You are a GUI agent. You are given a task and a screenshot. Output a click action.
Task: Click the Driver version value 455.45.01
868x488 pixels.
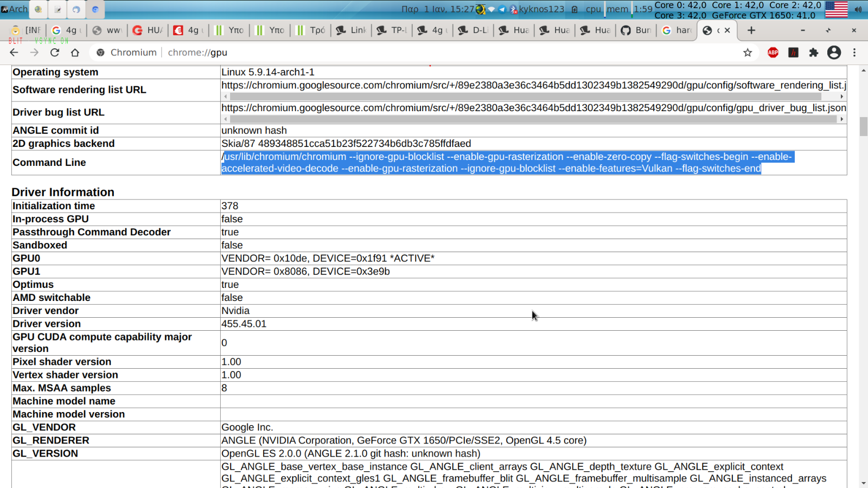(244, 324)
